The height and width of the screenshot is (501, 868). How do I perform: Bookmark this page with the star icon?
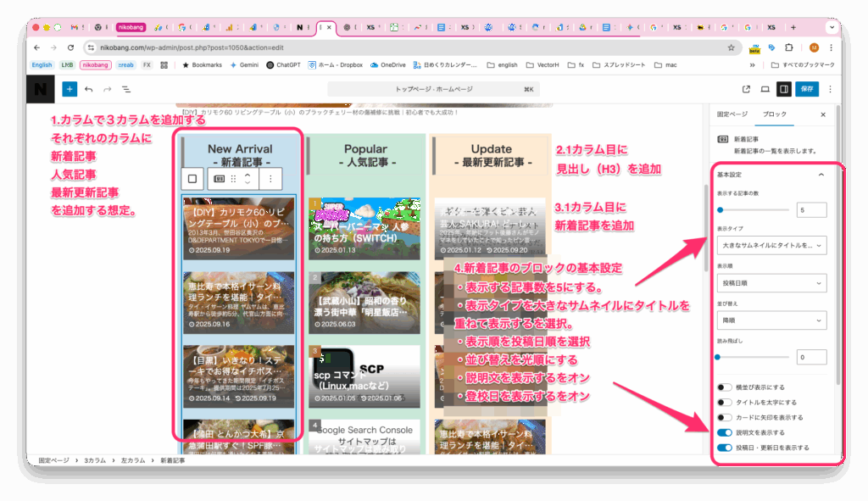[x=731, y=48]
